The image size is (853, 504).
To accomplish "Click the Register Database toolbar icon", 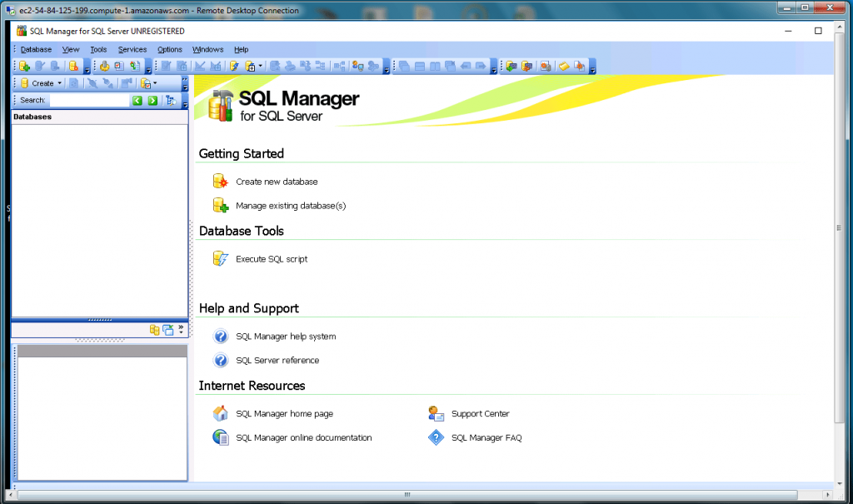I will tap(22, 66).
